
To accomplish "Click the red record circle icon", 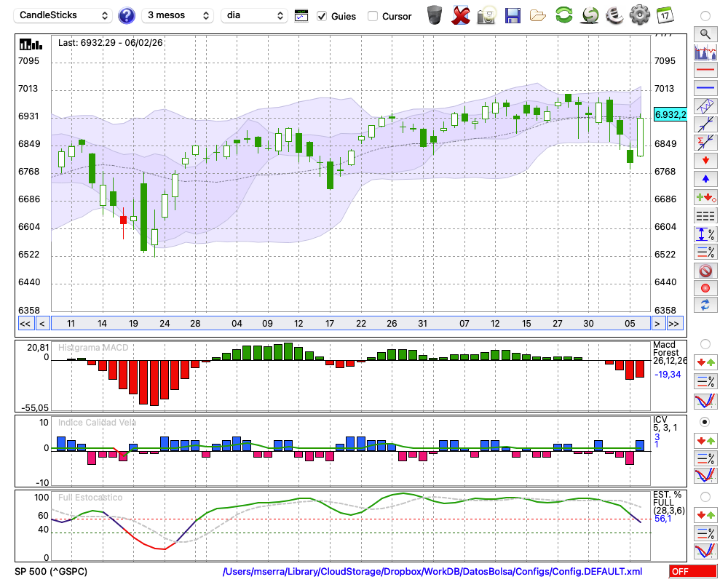I will click(705, 288).
